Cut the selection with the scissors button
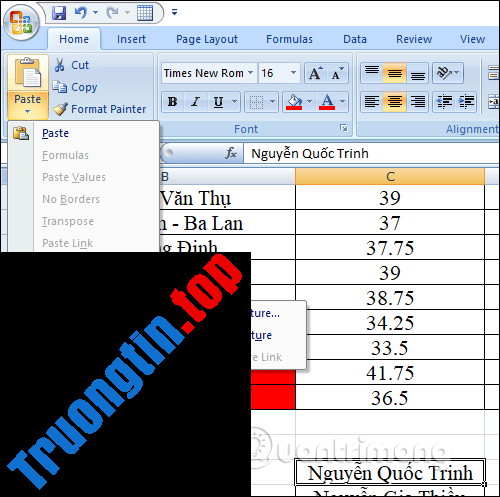 (72, 65)
